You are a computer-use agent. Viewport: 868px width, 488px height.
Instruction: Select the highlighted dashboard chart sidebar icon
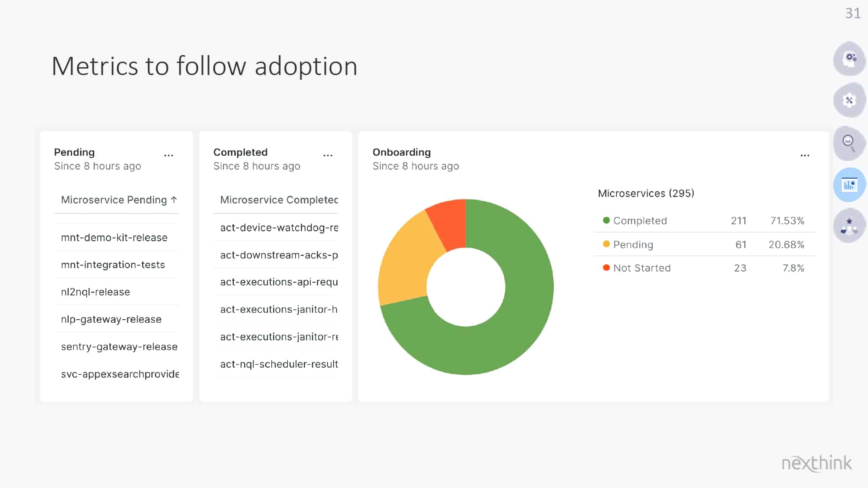click(x=850, y=185)
